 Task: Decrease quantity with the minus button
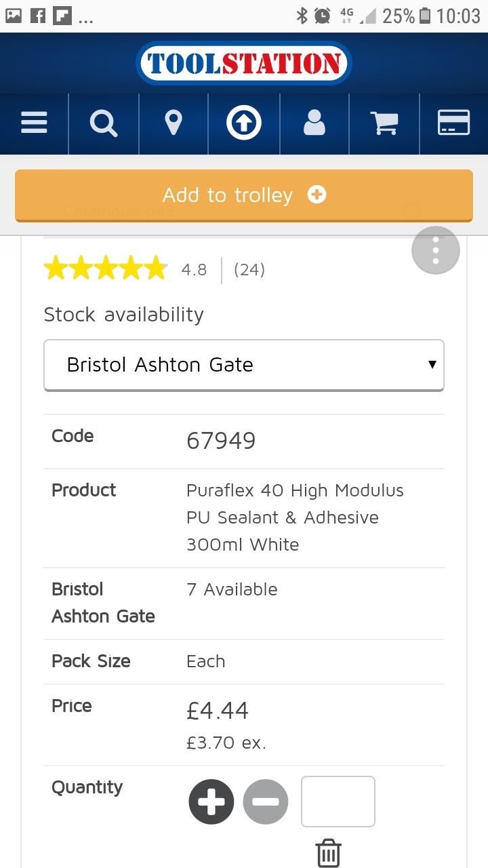coord(266,802)
